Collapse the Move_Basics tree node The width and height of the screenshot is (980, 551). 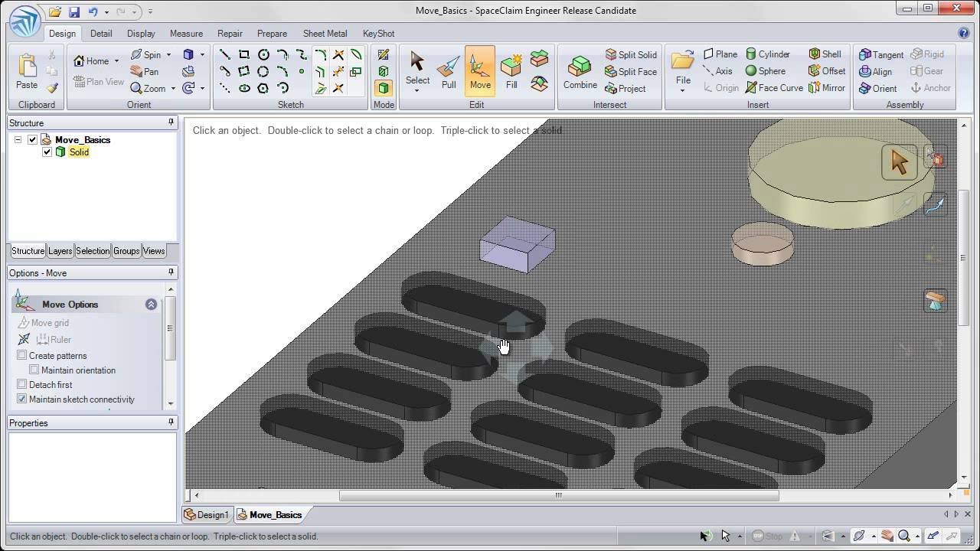tap(18, 139)
